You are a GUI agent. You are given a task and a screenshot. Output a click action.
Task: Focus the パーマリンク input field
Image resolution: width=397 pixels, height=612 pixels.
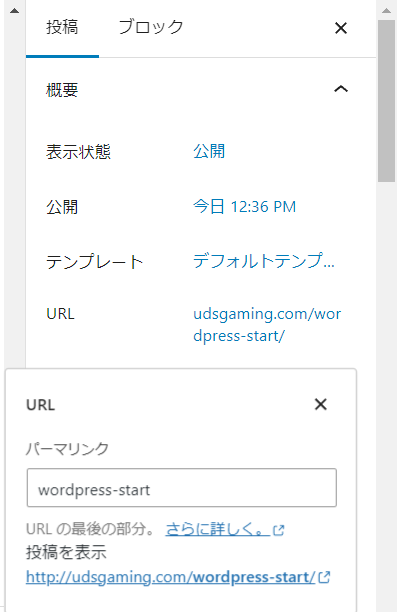(x=182, y=488)
